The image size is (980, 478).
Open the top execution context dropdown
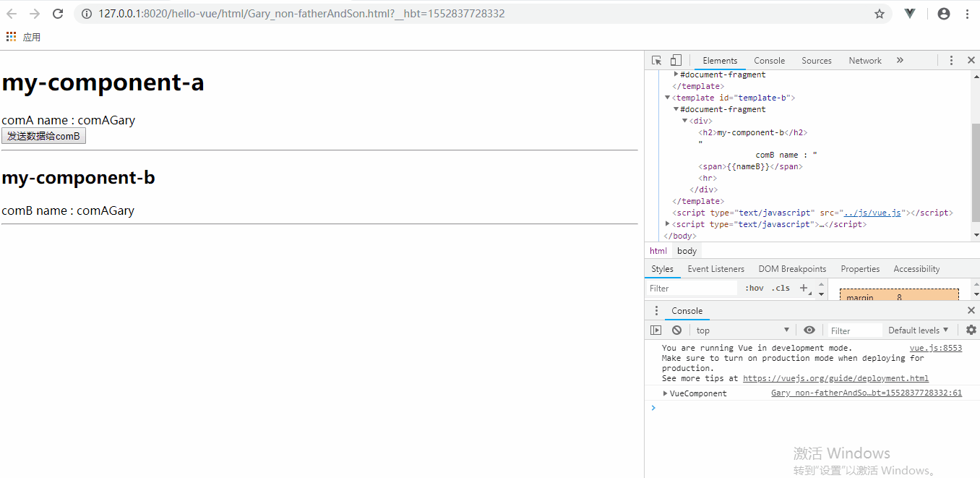coord(743,330)
